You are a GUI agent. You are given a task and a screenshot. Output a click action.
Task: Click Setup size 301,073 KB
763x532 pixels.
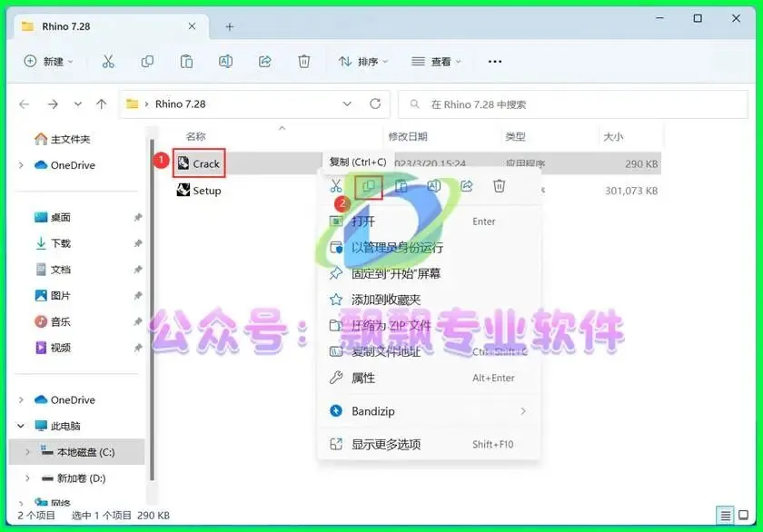631,192
